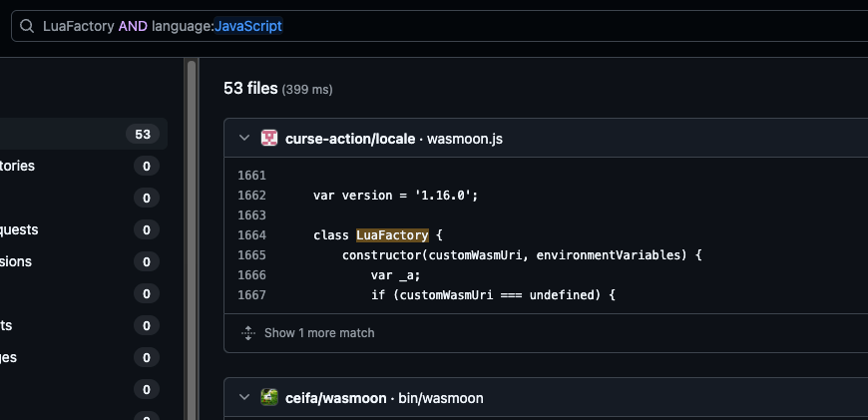This screenshot has height=420, width=868.
Task: Open the bin/wasmoon file link
Action: pyautogui.click(x=440, y=398)
